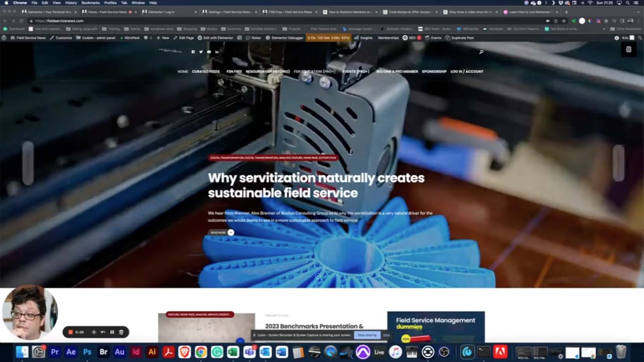Click the Duplicate Post icon
This screenshot has width=644, height=362.
pyautogui.click(x=448, y=38)
